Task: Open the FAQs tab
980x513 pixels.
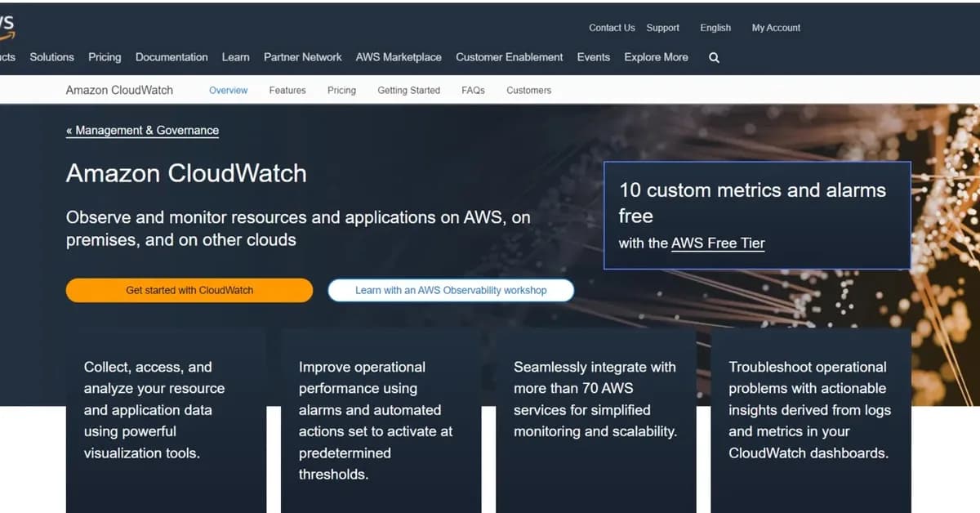Action: pyautogui.click(x=473, y=91)
